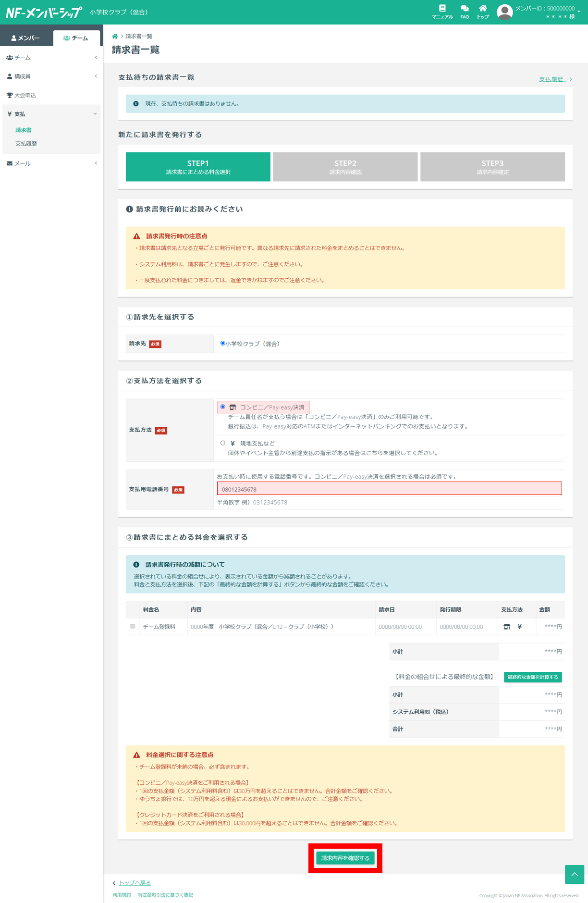Open the トップへ戻る link
Viewport: 588px width, 903px height.
[135, 883]
